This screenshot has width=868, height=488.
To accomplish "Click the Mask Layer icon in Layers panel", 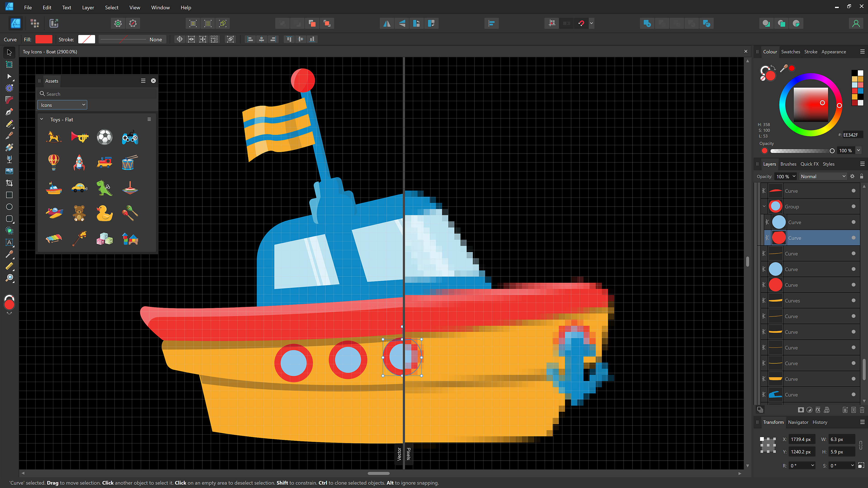I will [x=801, y=410].
